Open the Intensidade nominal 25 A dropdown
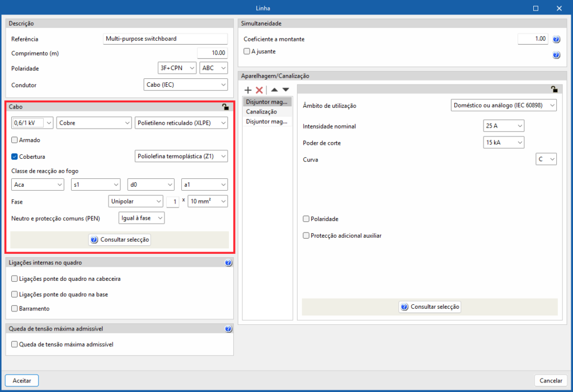This screenshot has width=573, height=392. click(504, 126)
